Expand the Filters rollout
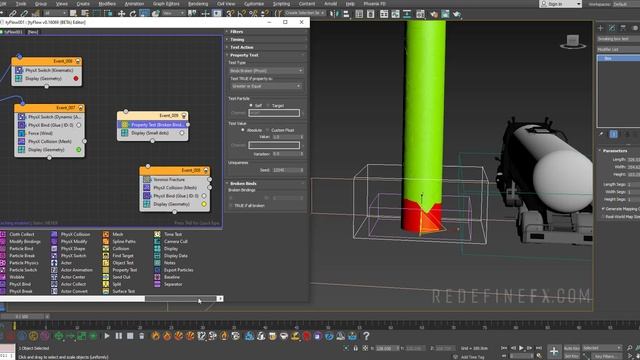 (266, 31)
